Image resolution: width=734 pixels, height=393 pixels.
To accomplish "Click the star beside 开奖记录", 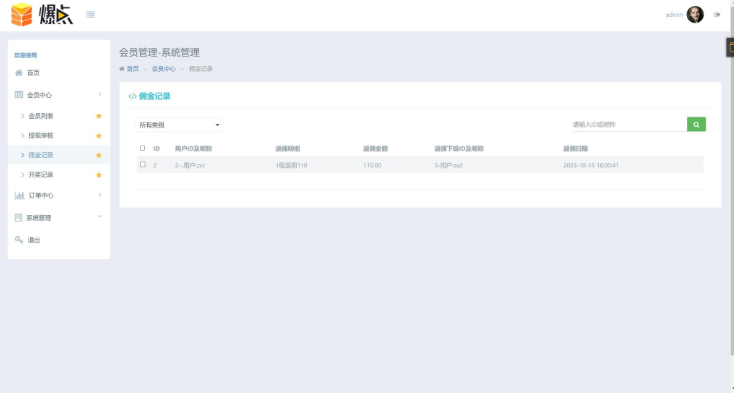I will (99, 175).
